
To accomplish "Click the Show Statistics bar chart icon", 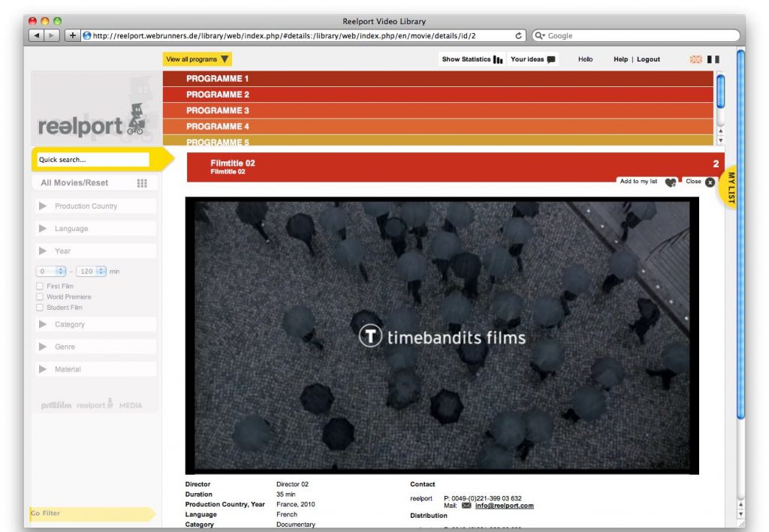I will 498,59.
